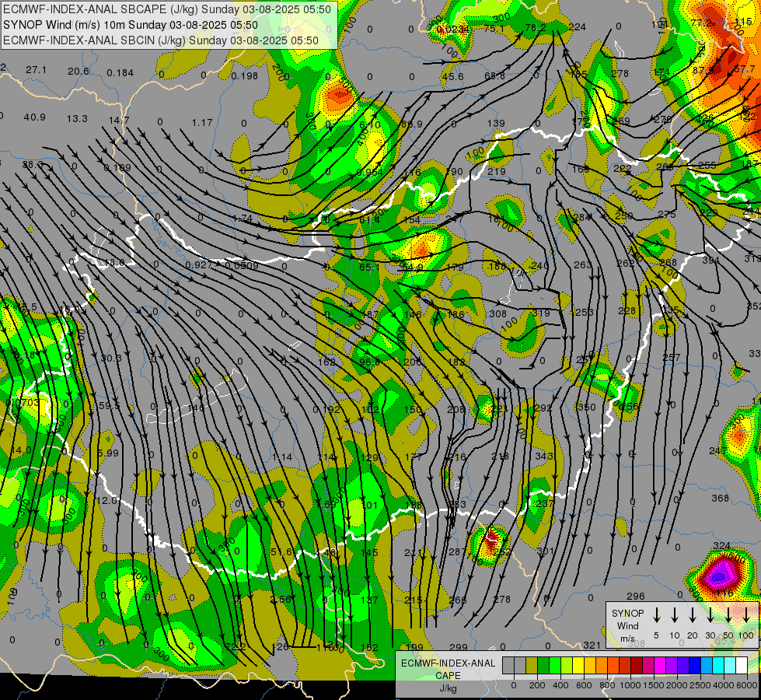Click the 1500 tick label on CAPE legend
Viewport: 761px width, 700px height.
click(654, 685)
